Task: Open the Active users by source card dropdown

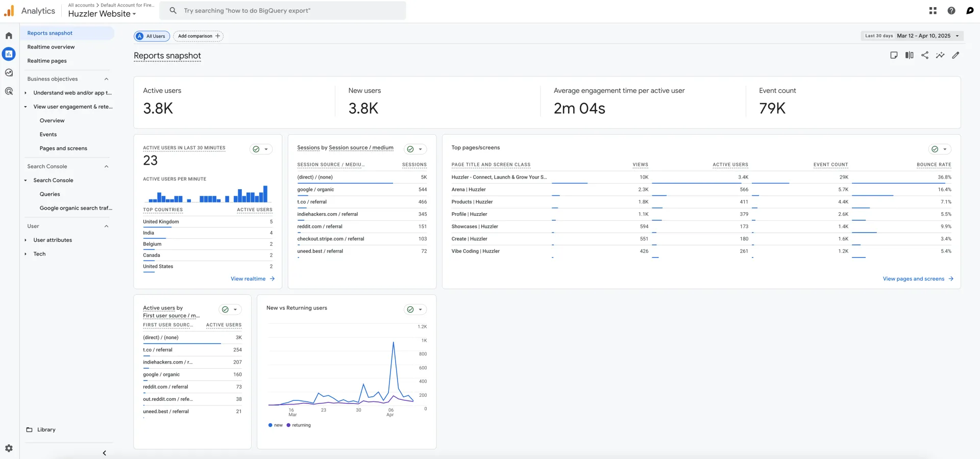Action: point(230,310)
